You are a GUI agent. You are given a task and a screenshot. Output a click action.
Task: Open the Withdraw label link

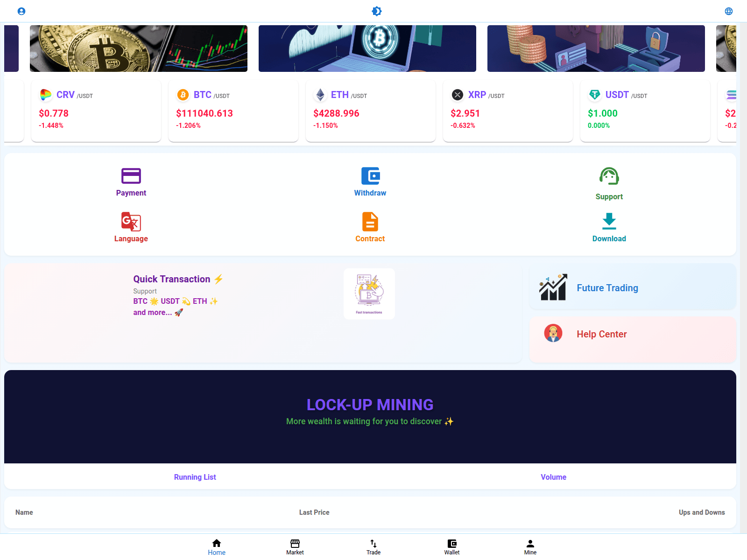(370, 193)
